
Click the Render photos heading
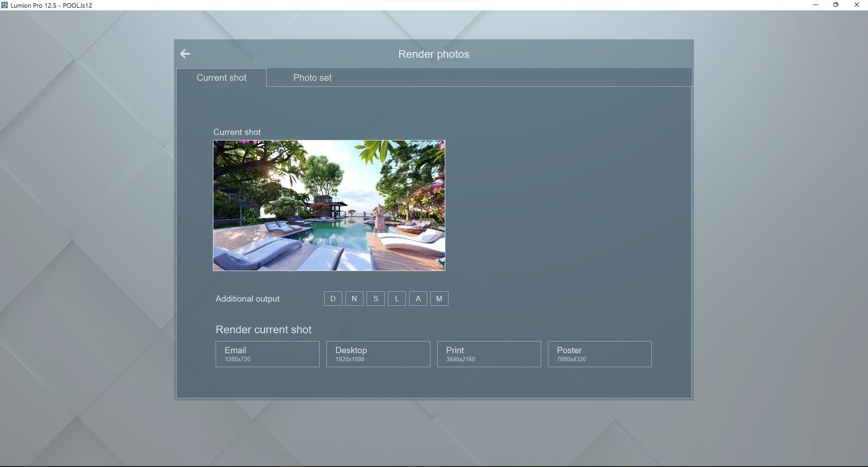pyautogui.click(x=434, y=54)
